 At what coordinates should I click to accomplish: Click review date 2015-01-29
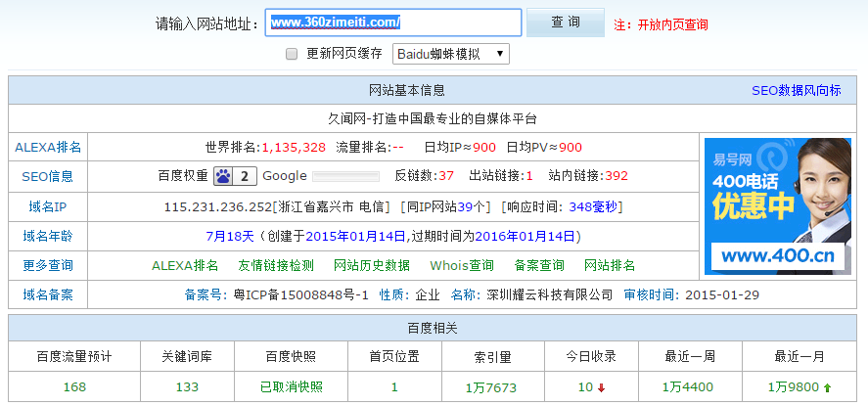point(722,294)
